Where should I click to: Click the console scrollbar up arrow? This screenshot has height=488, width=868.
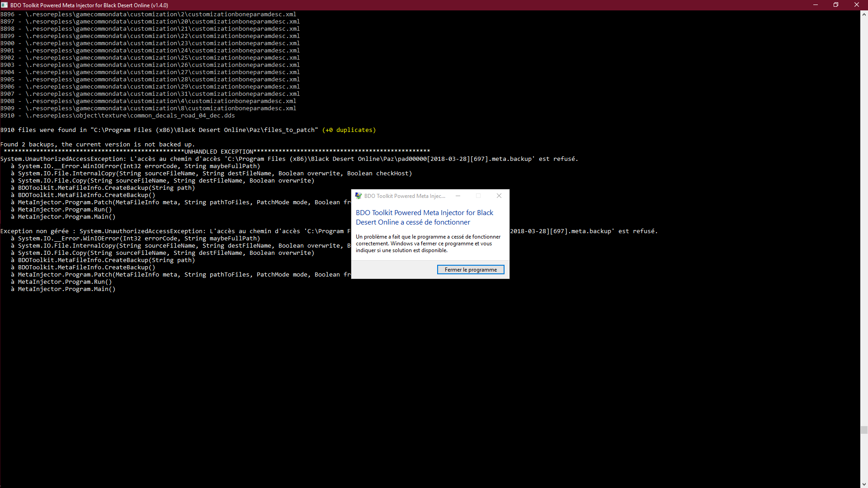point(864,14)
